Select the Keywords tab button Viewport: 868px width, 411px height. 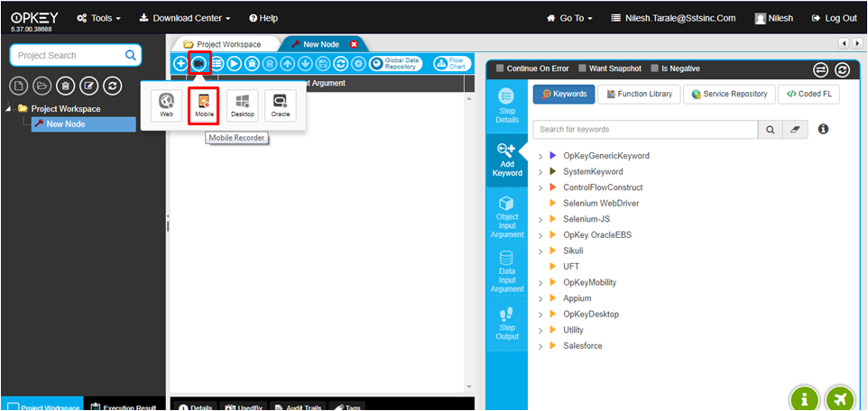564,94
